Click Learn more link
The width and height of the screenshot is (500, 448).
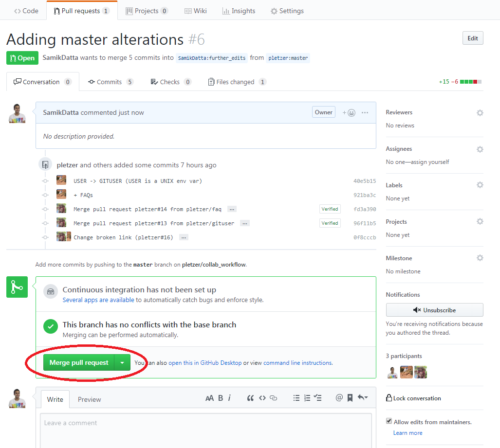(407, 433)
